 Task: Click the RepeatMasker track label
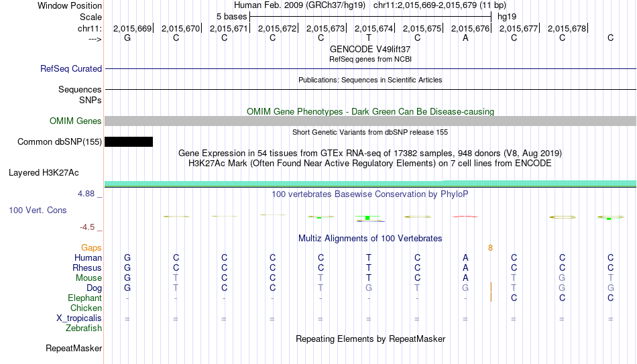coord(74,348)
